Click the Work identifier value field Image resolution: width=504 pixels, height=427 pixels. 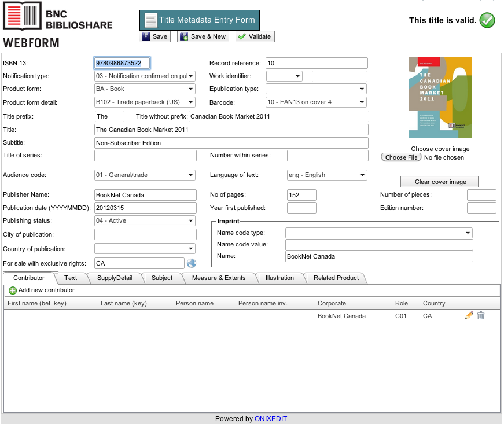click(340, 77)
